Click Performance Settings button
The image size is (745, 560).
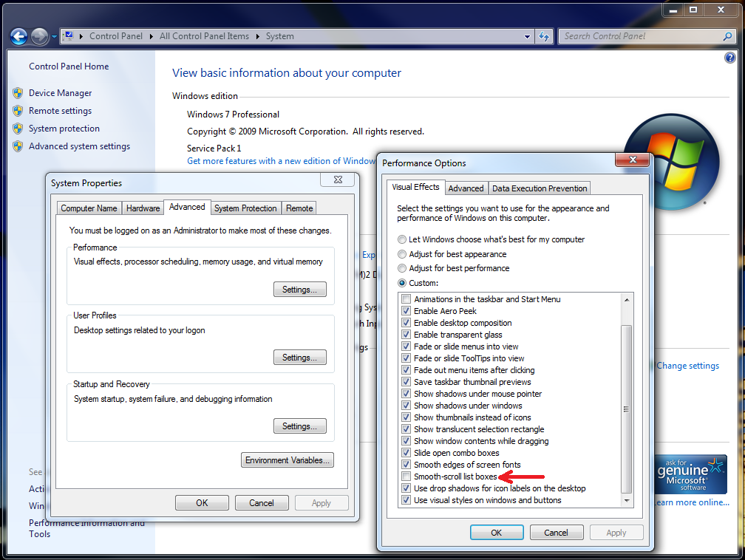pos(300,290)
